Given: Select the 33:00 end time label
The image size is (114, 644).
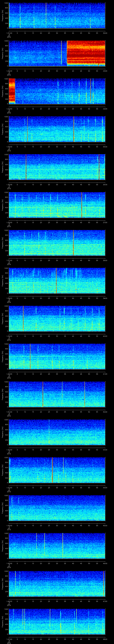Looking at the screenshot, I should click(105, 71).
